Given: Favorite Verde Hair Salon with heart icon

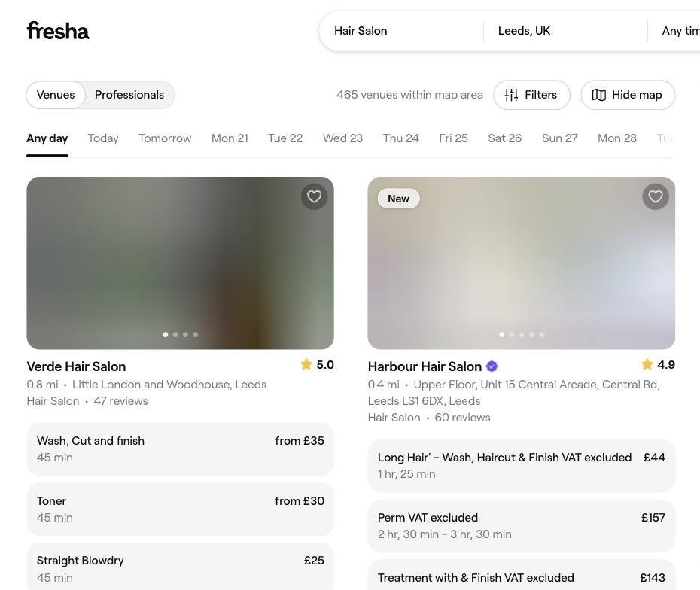Looking at the screenshot, I should pyautogui.click(x=315, y=196).
